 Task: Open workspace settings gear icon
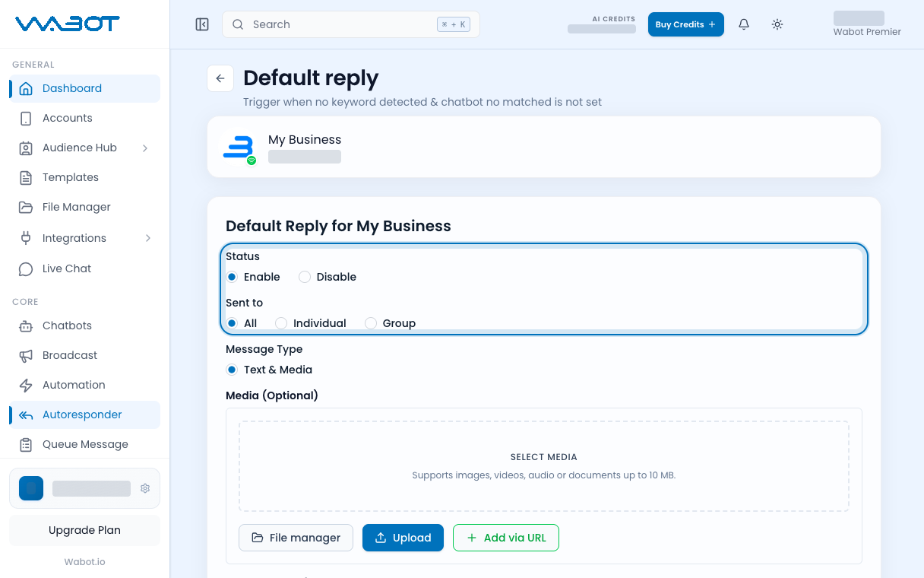coord(145,488)
